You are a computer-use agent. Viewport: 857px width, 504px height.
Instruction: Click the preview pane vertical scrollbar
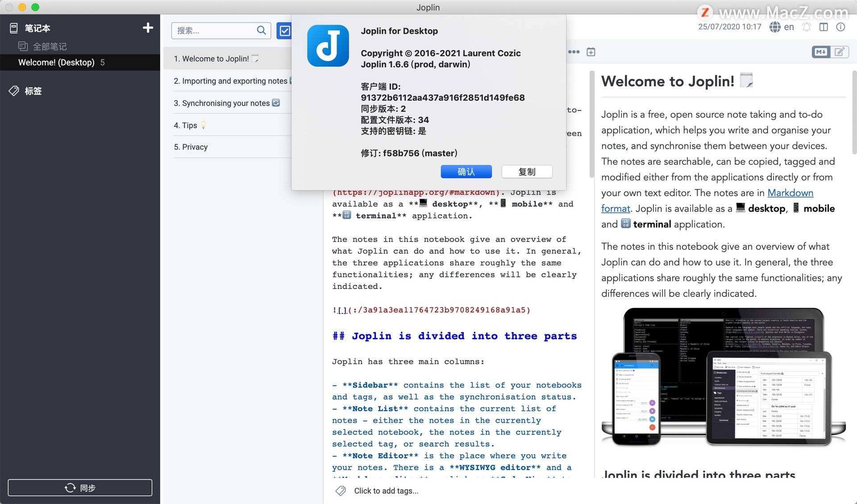[854, 112]
